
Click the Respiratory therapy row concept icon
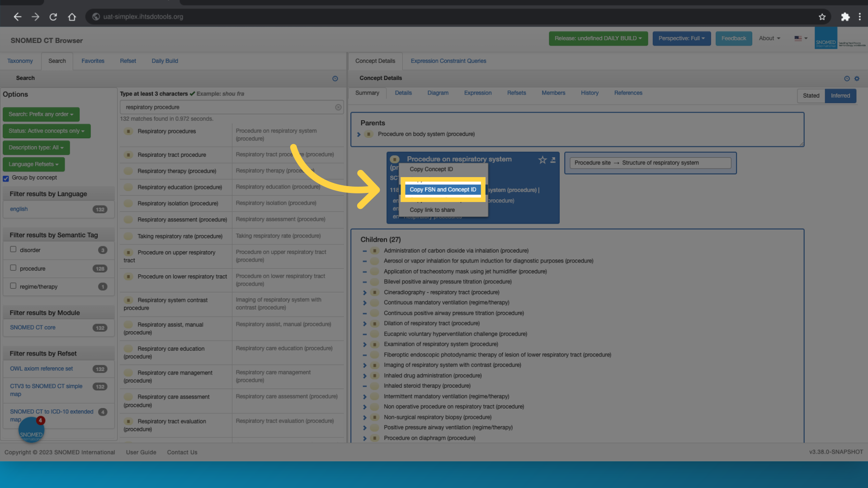coord(129,171)
